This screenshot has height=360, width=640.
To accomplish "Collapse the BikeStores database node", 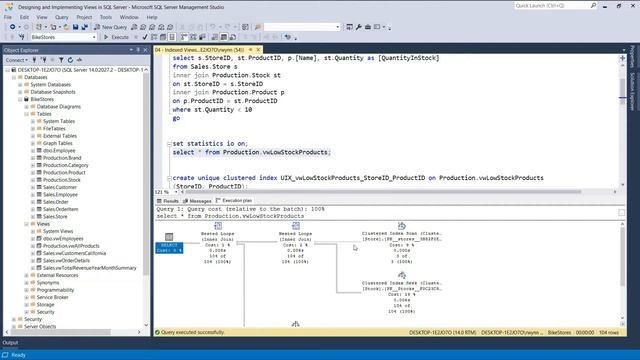I will coord(20,99).
